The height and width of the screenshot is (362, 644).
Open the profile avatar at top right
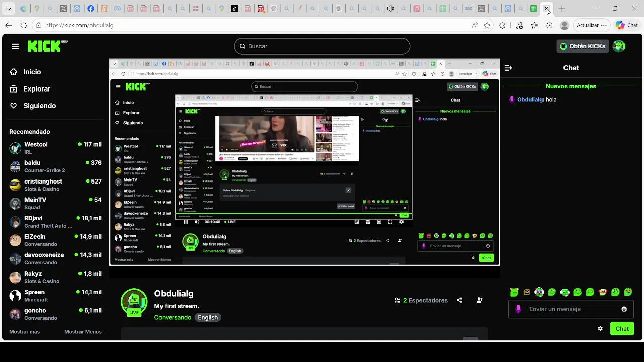pyautogui.click(x=619, y=46)
